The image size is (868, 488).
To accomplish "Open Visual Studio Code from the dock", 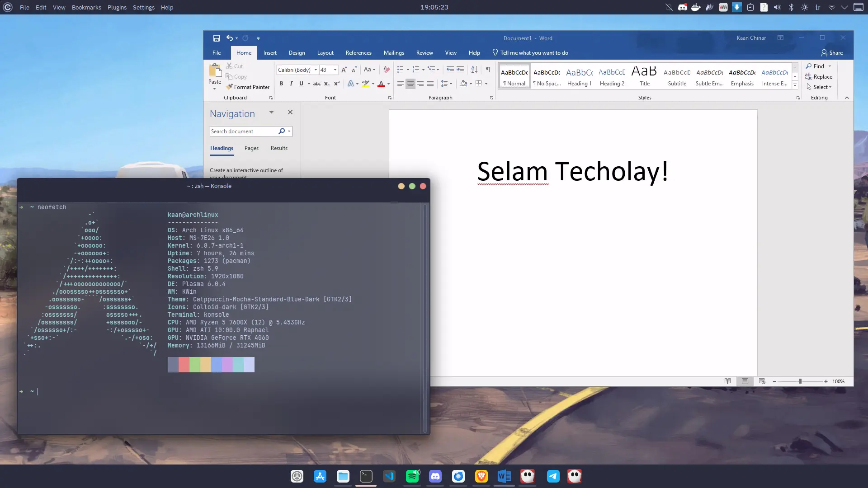I will coord(389,476).
